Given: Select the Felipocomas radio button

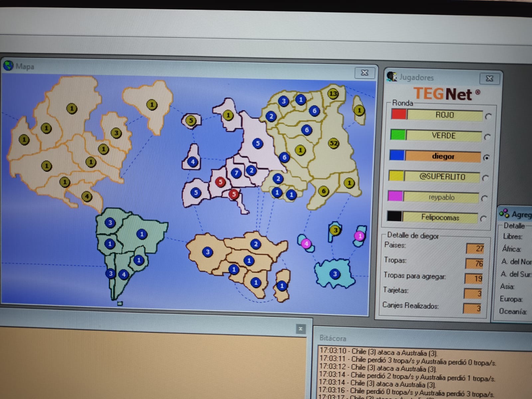Looking at the screenshot, I should (x=483, y=218).
